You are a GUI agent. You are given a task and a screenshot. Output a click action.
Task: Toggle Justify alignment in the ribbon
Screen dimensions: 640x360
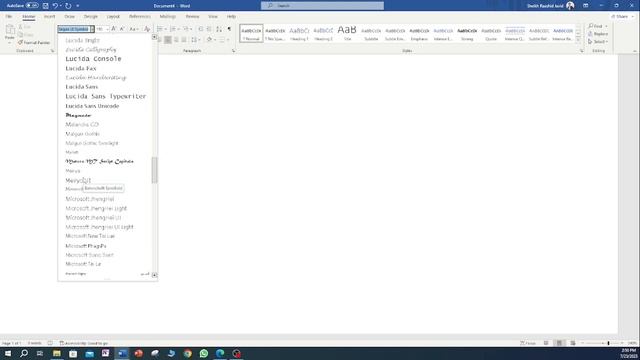[184, 40]
